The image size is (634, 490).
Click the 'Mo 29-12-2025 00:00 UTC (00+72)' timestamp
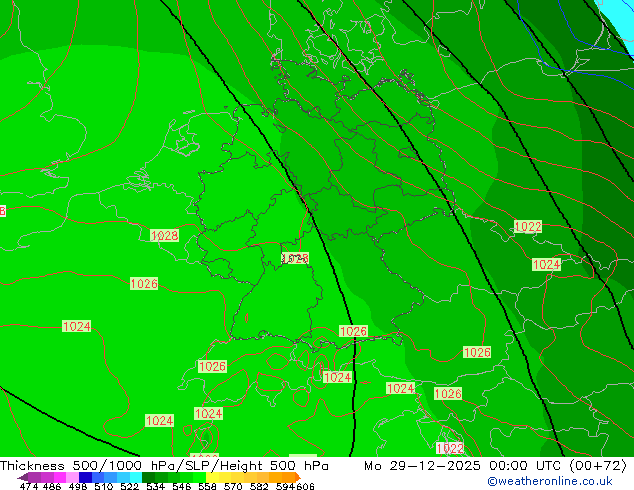pyautogui.click(x=495, y=466)
